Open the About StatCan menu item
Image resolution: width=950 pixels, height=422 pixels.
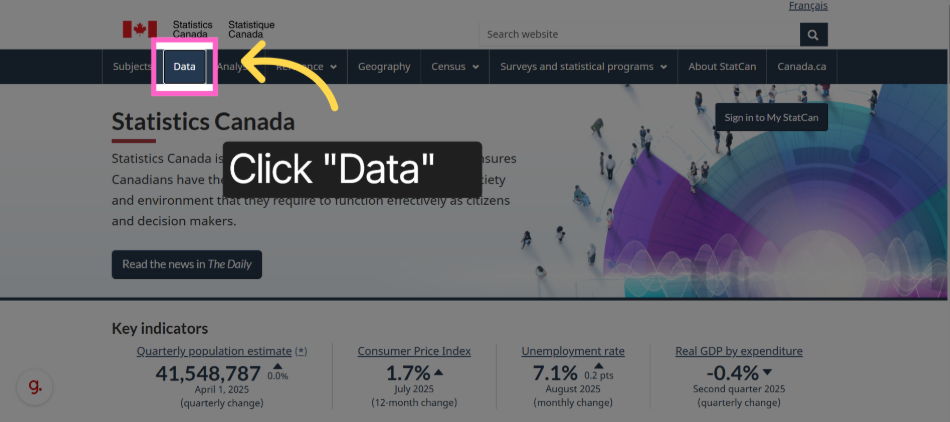[722, 67]
